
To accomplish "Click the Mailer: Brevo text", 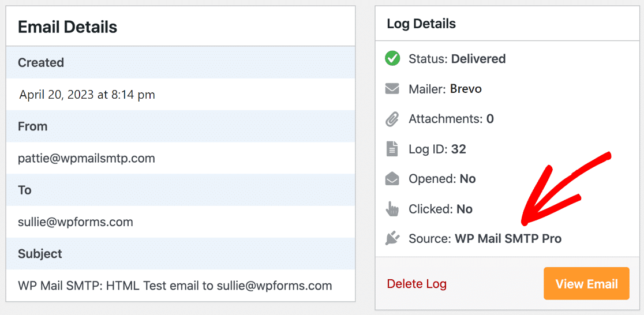I will coord(445,89).
